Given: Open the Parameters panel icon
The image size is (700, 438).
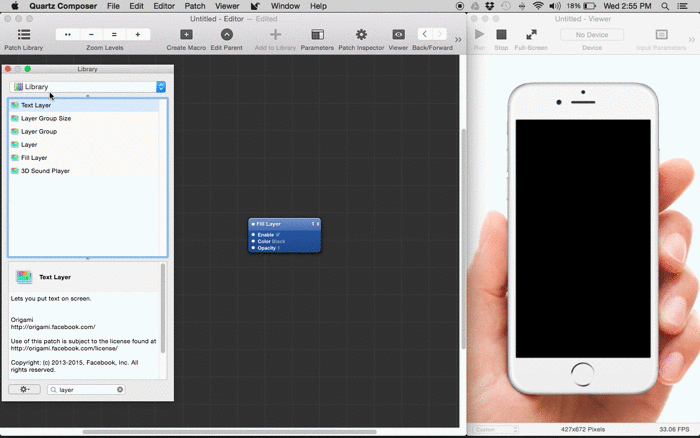Looking at the screenshot, I should tap(317, 35).
